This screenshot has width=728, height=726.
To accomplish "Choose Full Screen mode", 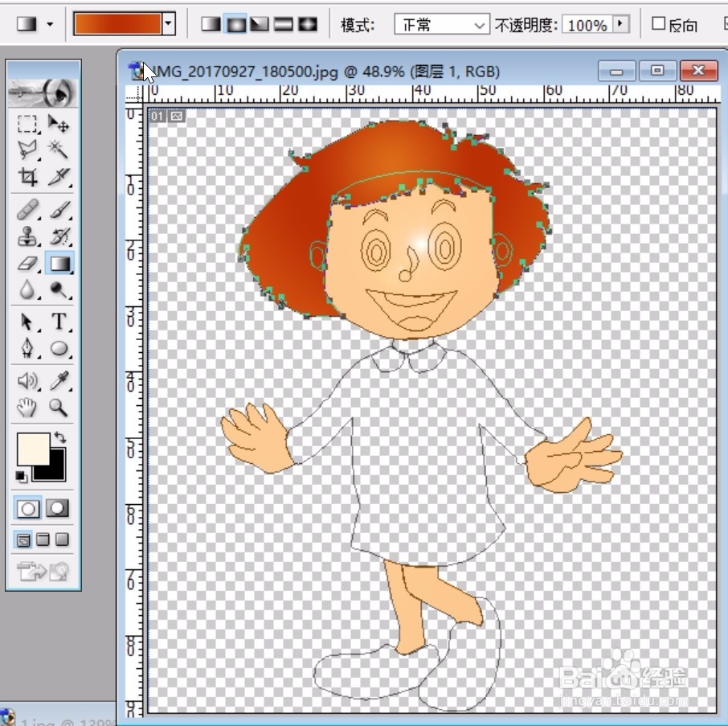I will point(62,539).
